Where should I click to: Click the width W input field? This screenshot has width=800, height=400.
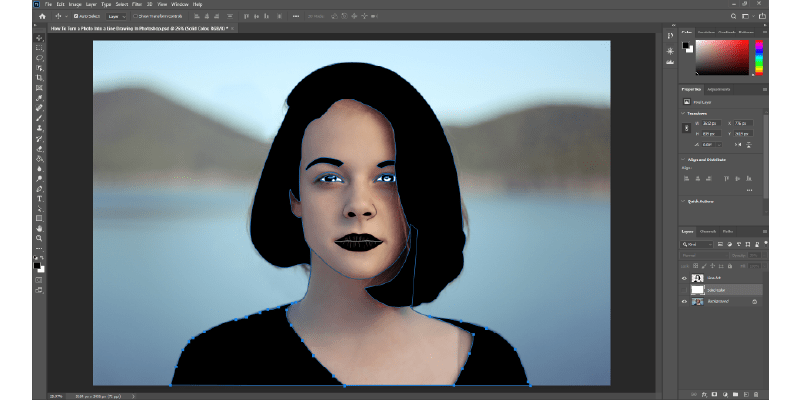click(x=711, y=123)
